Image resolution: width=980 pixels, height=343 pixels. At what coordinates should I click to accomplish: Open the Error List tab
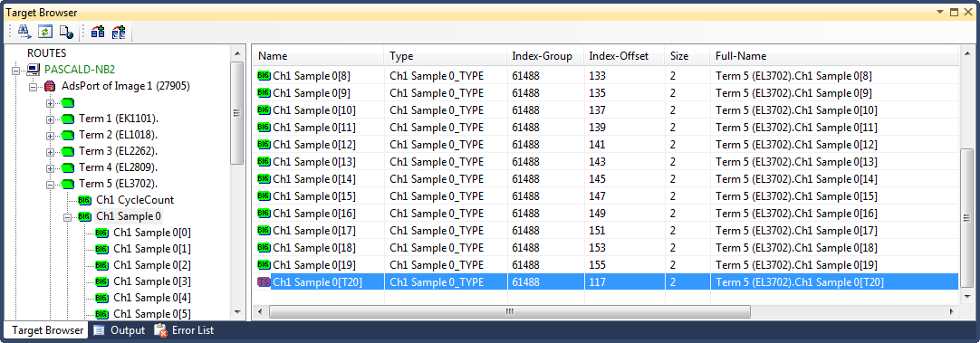(184, 330)
